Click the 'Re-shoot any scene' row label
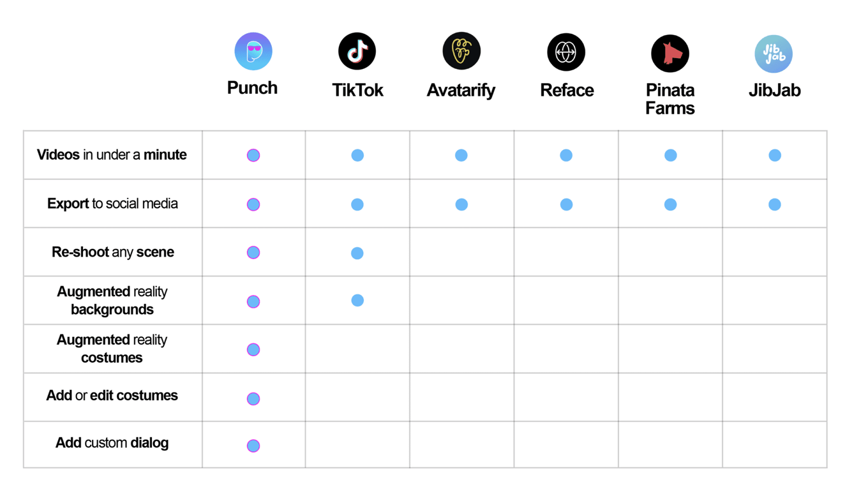868x503 pixels. [113, 252]
